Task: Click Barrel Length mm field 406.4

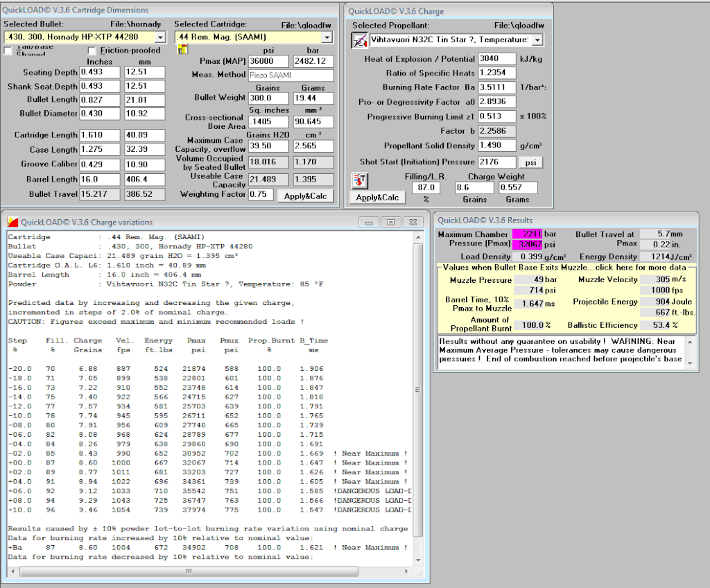Action: pos(144,180)
